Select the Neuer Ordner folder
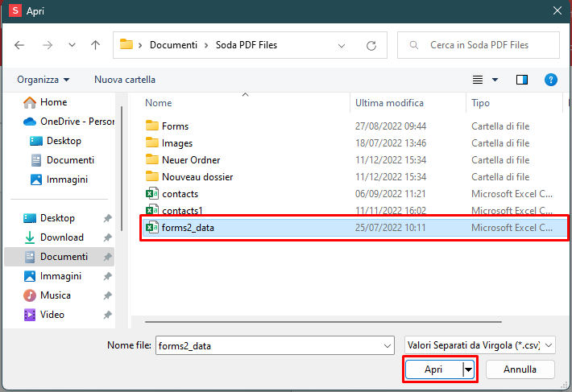The image size is (572, 392). tap(191, 160)
